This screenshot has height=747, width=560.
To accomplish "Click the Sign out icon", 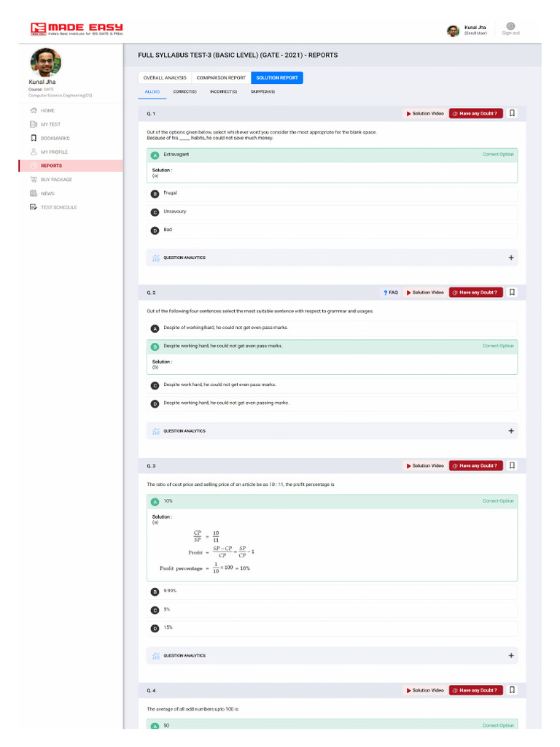I will coord(510,26).
